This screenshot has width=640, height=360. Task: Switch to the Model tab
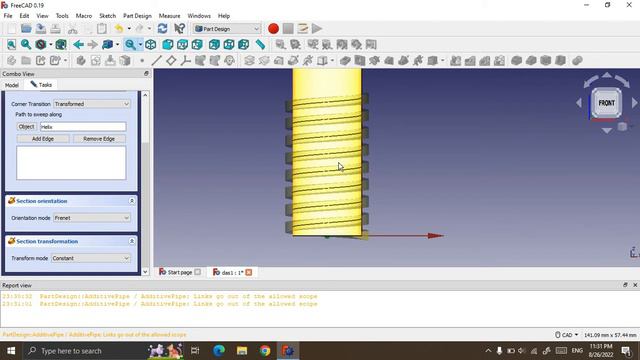pyautogui.click(x=11, y=85)
